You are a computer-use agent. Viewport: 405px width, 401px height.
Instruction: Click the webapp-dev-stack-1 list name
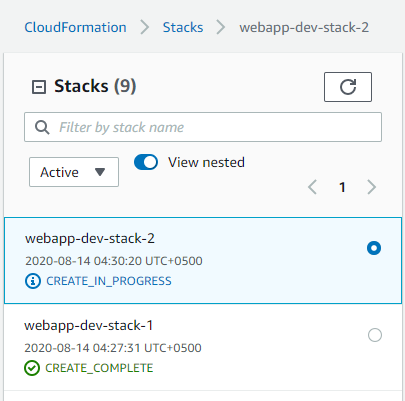(89, 326)
